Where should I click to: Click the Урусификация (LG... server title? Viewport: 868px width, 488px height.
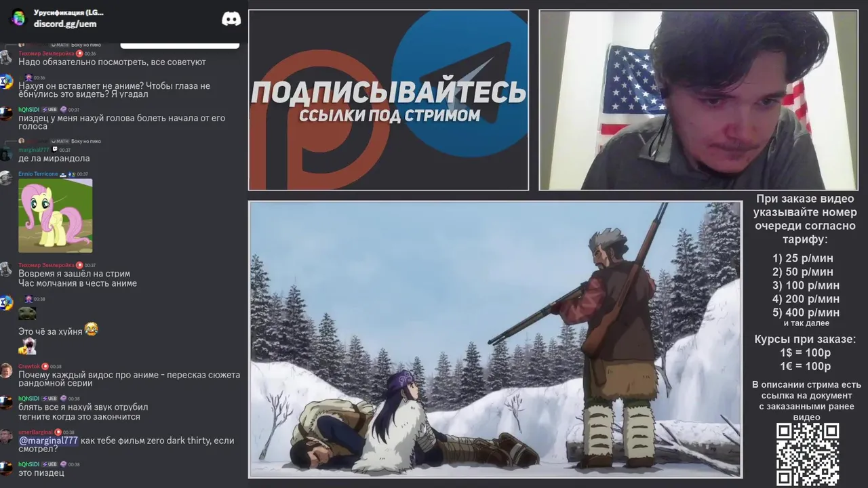click(68, 13)
